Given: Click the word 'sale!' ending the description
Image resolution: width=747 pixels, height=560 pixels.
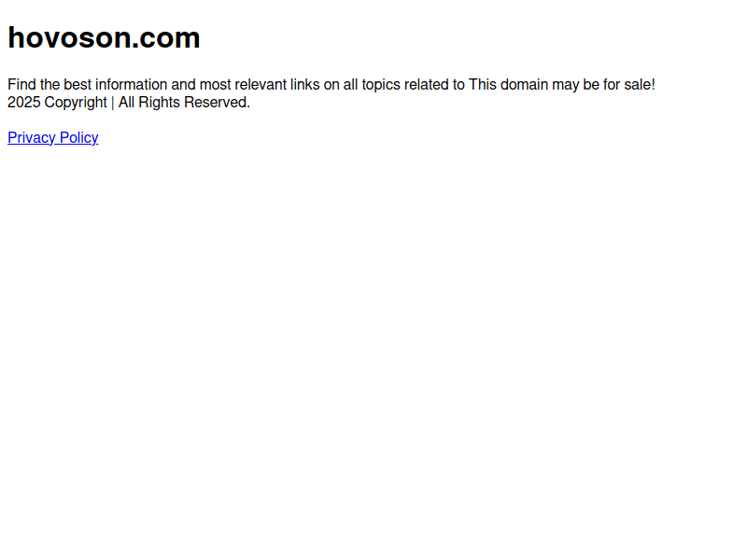Looking at the screenshot, I should pyautogui.click(x=640, y=85).
